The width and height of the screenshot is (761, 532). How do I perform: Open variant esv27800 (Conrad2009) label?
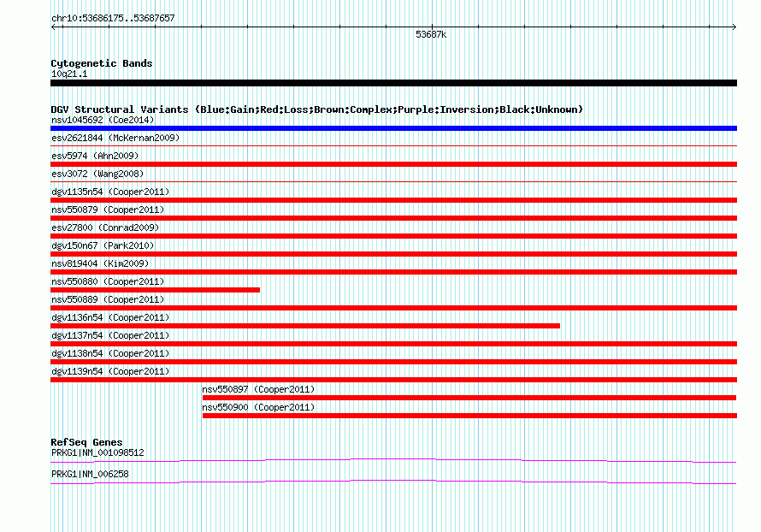[x=105, y=228]
